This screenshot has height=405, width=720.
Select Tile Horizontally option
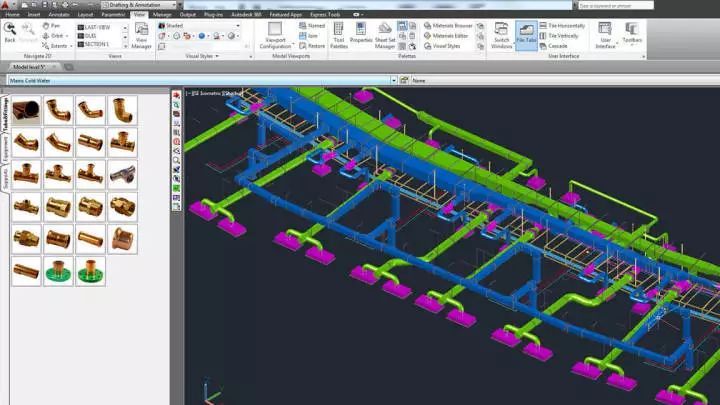click(567, 25)
